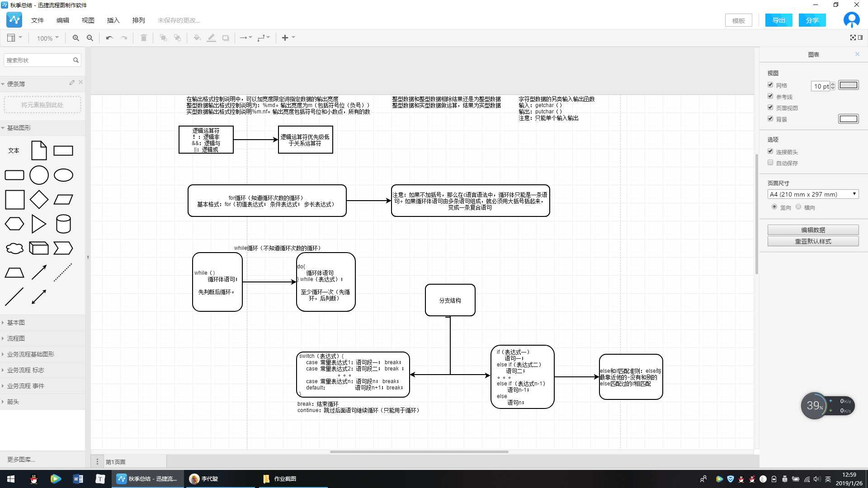Select the cloud shape
The height and width of the screenshot is (488, 868).
[x=14, y=248]
